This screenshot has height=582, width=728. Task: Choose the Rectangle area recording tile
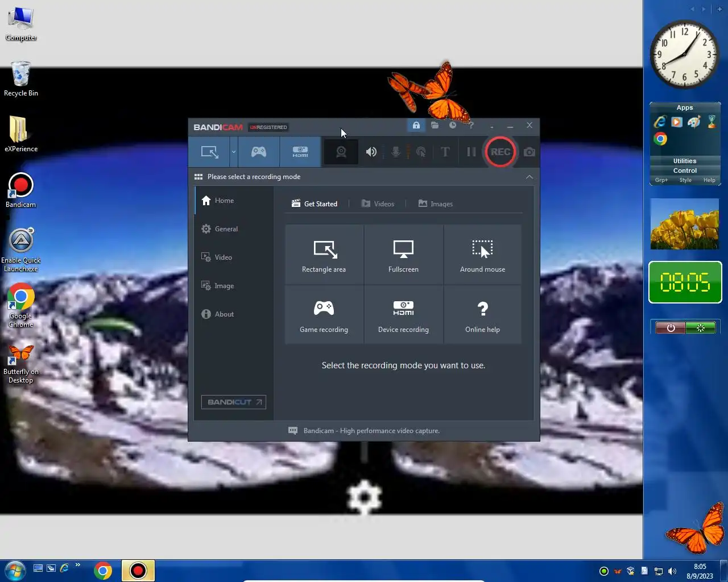(x=324, y=255)
